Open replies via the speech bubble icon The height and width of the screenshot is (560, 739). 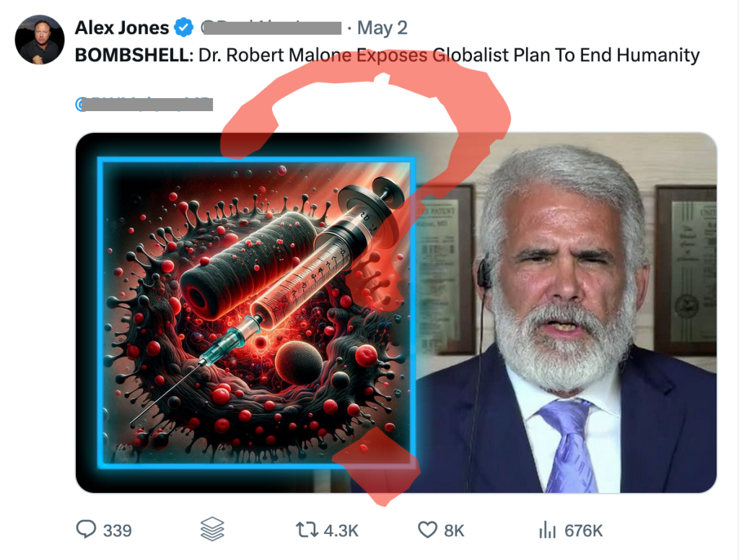pyautogui.click(x=85, y=529)
